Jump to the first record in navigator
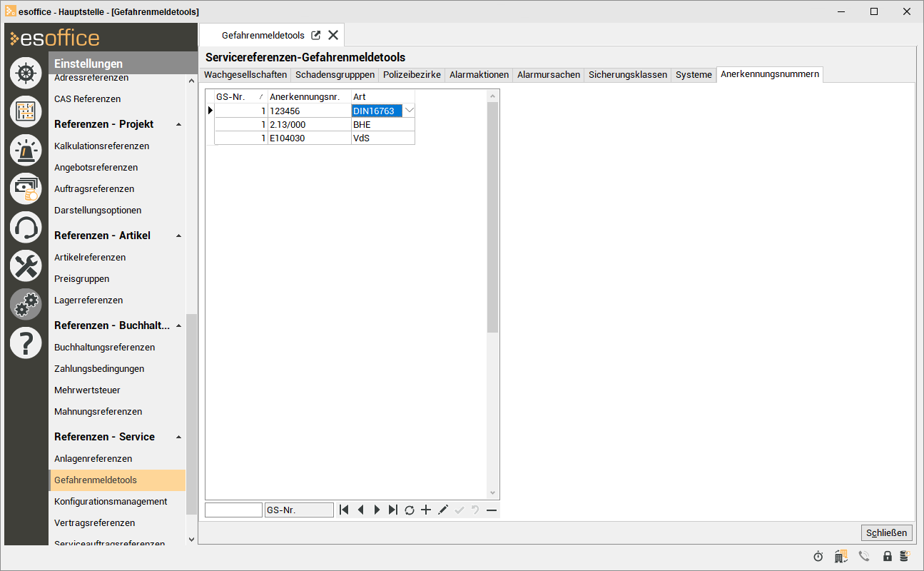The height and width of the screenshot is (571, 924). 344,510
